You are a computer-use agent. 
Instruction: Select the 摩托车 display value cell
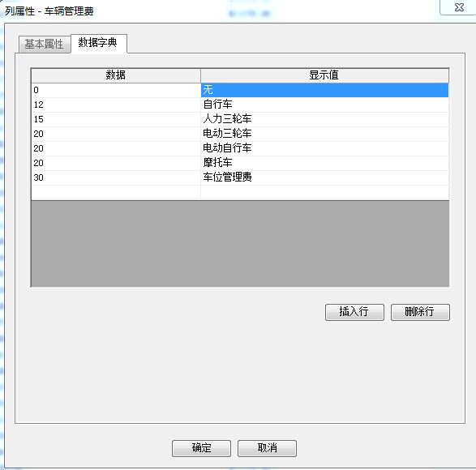coord(324,163)
